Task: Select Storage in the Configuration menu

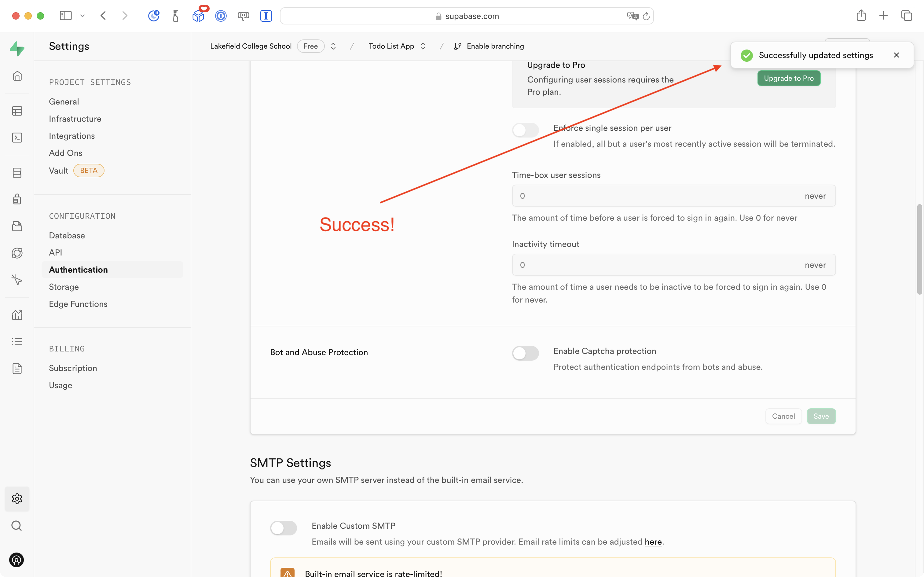Action: pyautogui.click(x=64, y=287)
